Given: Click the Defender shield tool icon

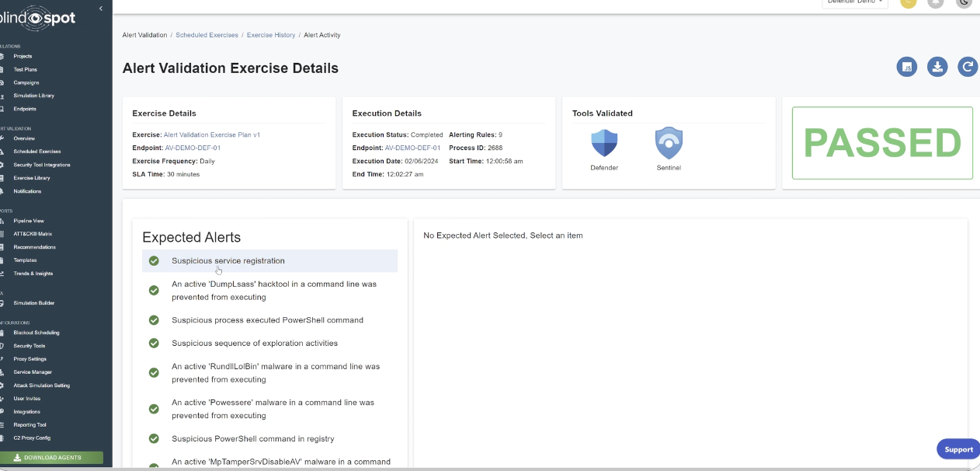Looking at the screenshot, I should 604,144.
